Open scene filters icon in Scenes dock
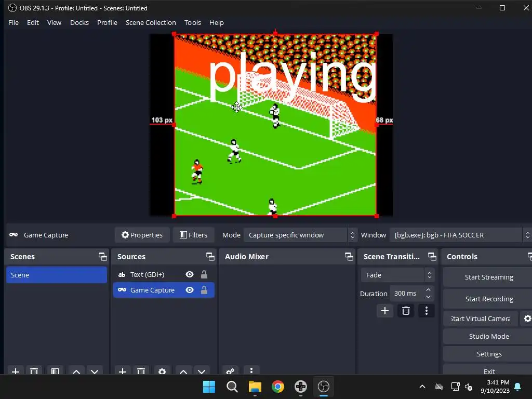Viewport: 532px width, 399px height. tap(55, 371)
